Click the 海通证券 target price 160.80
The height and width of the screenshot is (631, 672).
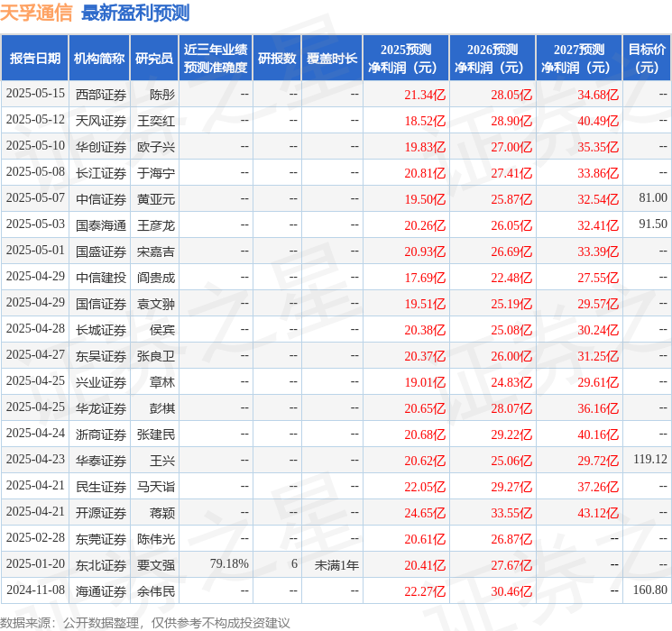coord(650,590)
